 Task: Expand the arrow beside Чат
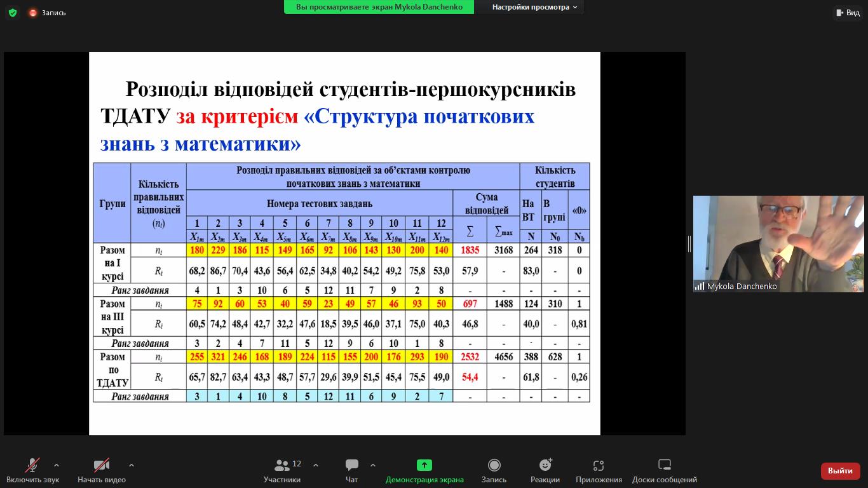pos(373,465)
